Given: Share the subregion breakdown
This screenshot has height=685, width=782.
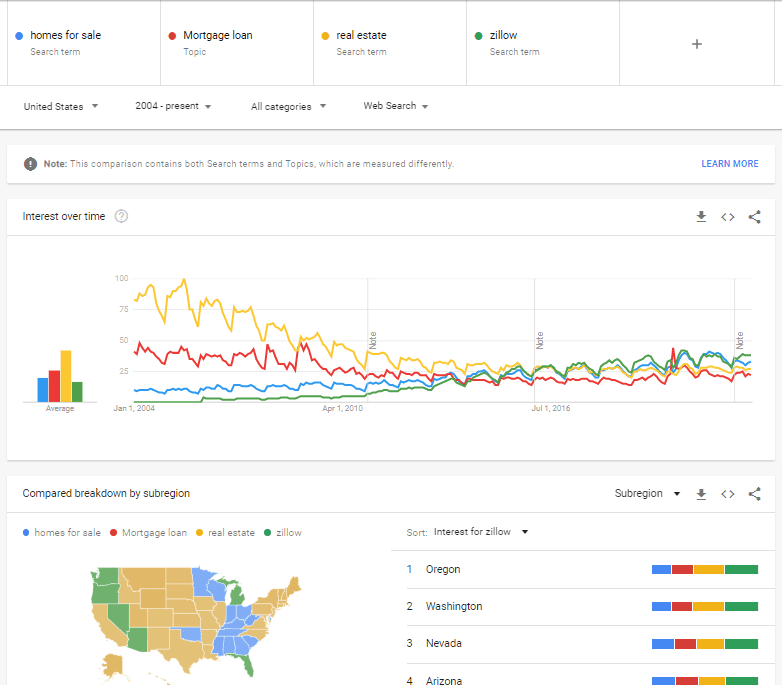Looking at the screenshot, I should click(x=755, y=494).
